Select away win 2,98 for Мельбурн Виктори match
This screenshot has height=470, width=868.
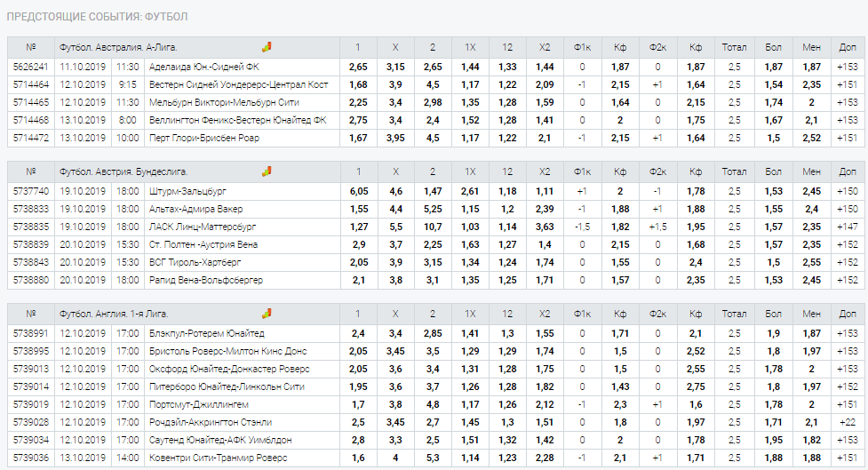click(433, 102)
